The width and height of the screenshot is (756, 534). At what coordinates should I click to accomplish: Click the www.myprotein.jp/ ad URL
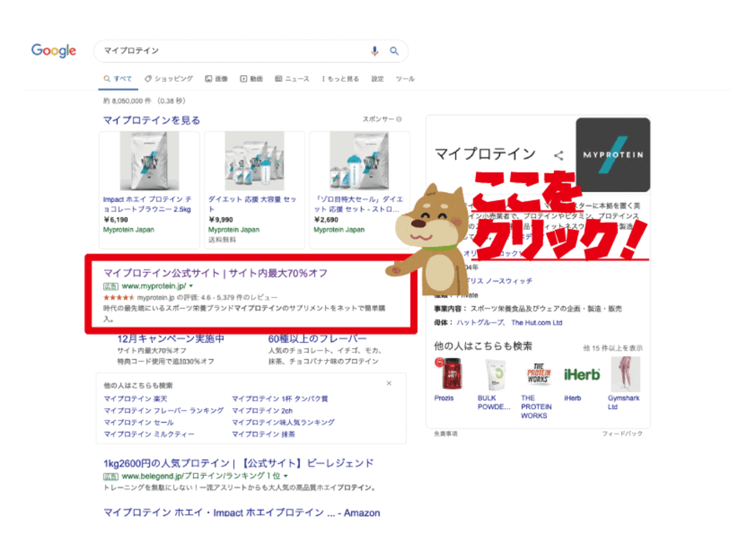point(154,286)
